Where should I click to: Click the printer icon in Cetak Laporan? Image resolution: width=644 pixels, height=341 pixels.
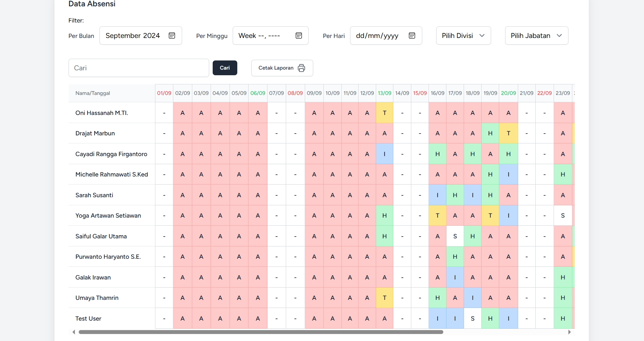[301, 68]
